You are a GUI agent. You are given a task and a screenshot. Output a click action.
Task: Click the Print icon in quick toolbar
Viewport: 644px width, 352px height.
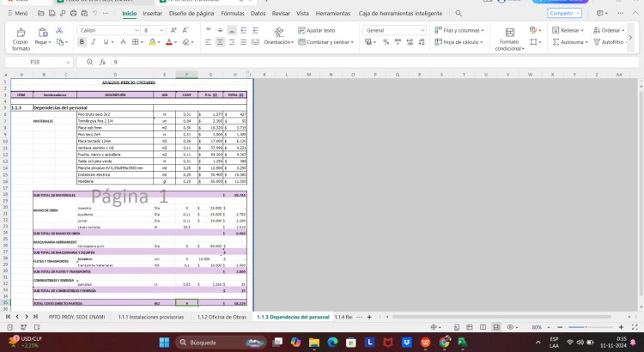pyautogui.click(x=74, y=13)
